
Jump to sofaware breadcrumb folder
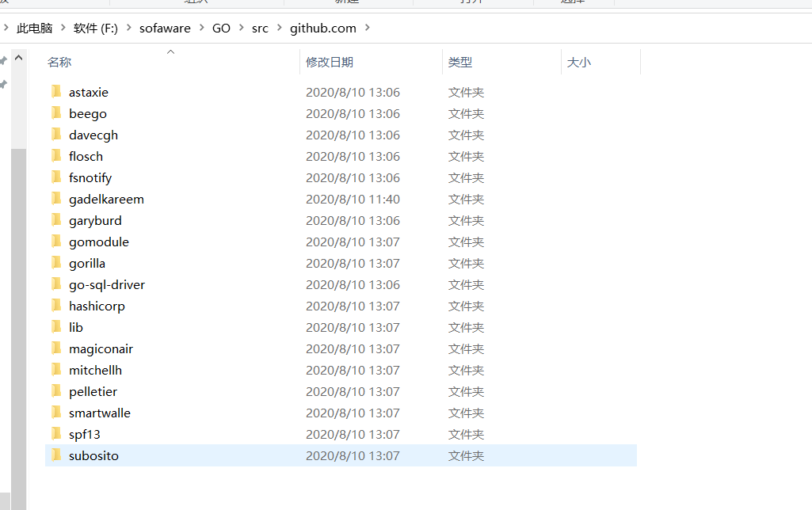click(165, 28)
